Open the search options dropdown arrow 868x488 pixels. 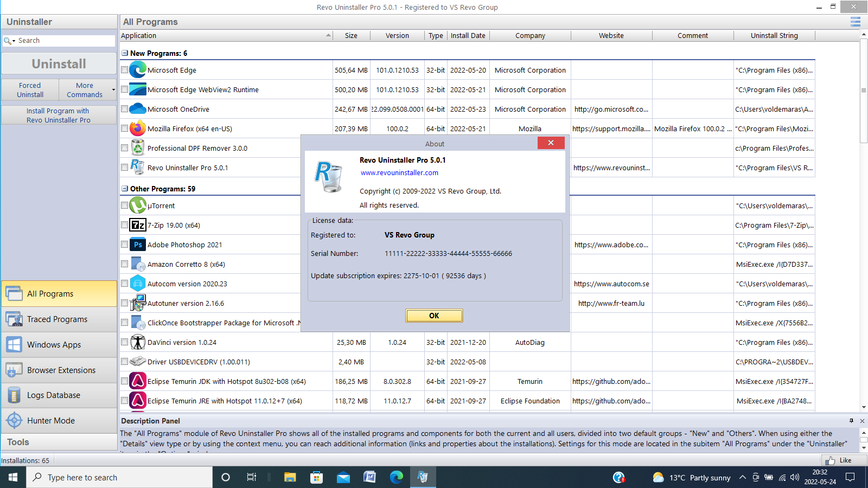point(14,41)
